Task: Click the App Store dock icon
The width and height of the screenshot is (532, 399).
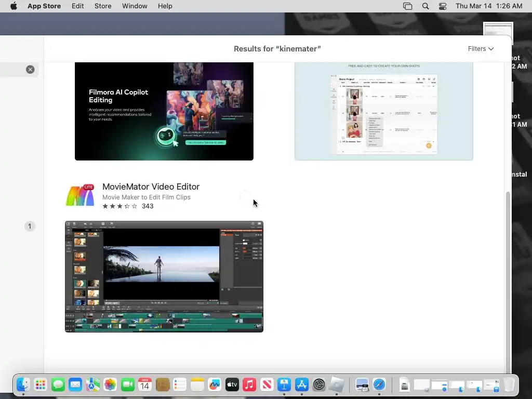Action: (x=302, y=385)
